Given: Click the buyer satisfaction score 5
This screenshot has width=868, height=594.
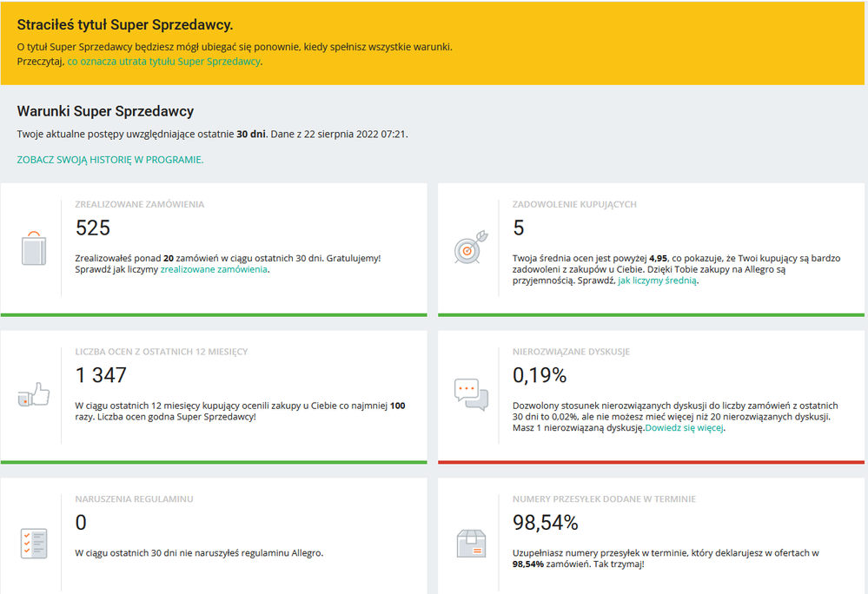Looking at the screenshot, I should point(518,228).
